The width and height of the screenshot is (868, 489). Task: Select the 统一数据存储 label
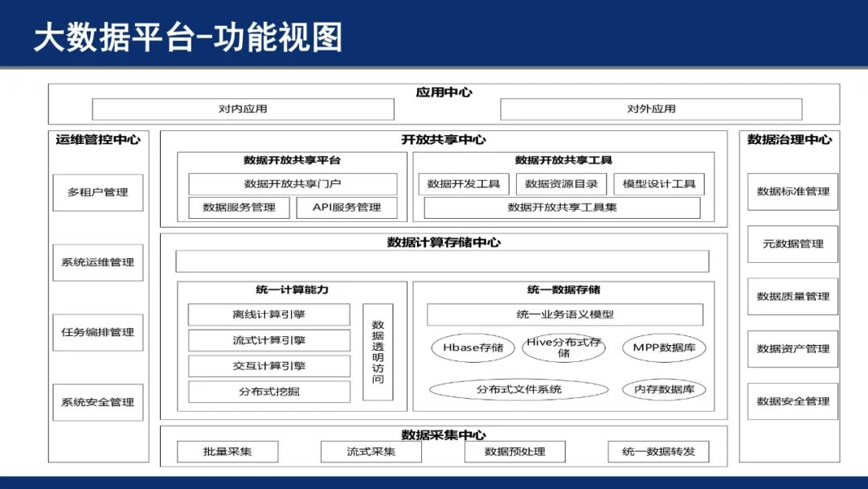(x=563, y=290)
